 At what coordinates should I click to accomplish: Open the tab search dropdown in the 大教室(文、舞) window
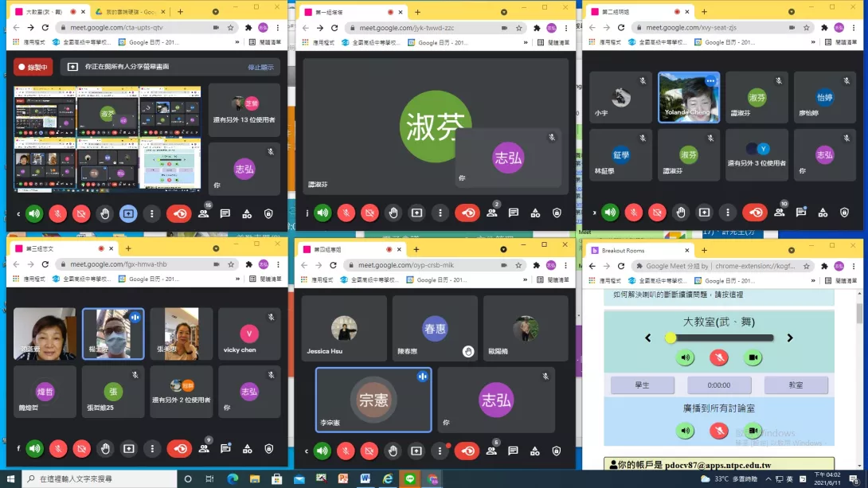point(215,12)
